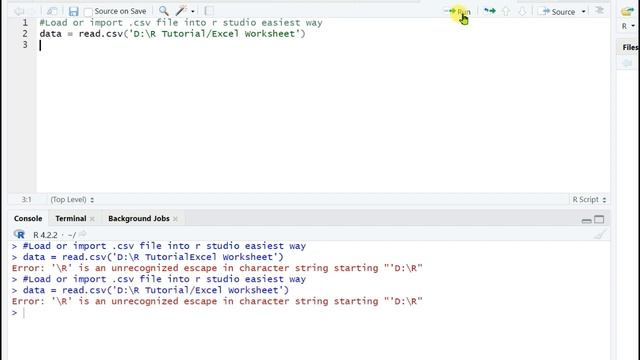
Task: Switch to the Terminal tab
Action: click(x=71, y=218)
